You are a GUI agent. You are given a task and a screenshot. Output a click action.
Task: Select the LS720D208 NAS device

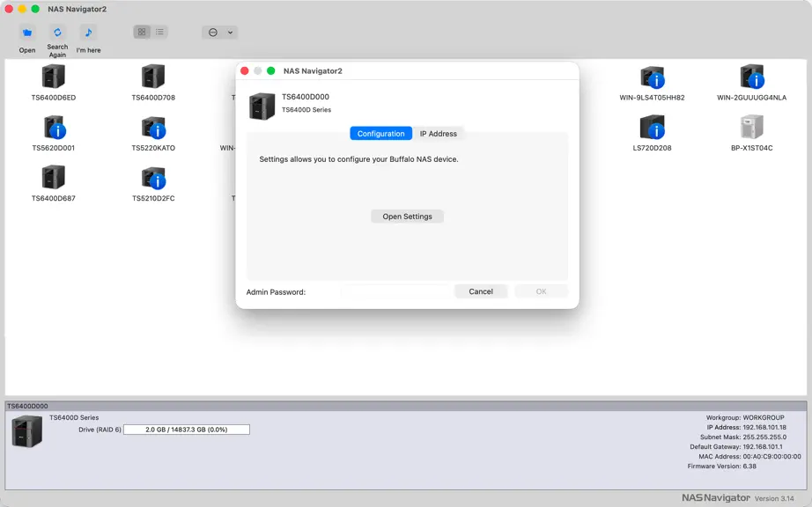coord(652,134)
